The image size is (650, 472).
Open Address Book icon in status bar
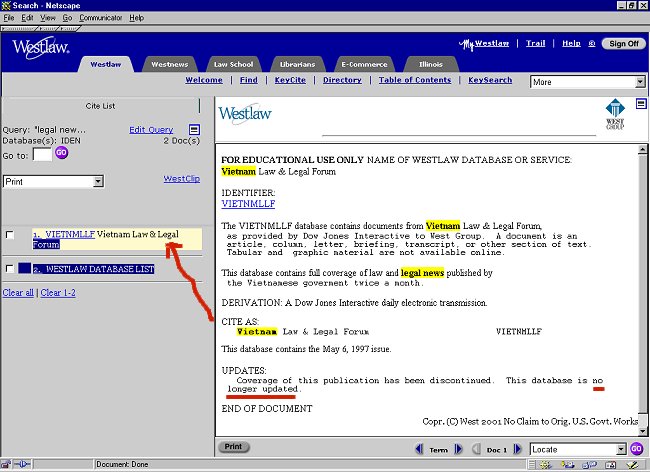611,465
